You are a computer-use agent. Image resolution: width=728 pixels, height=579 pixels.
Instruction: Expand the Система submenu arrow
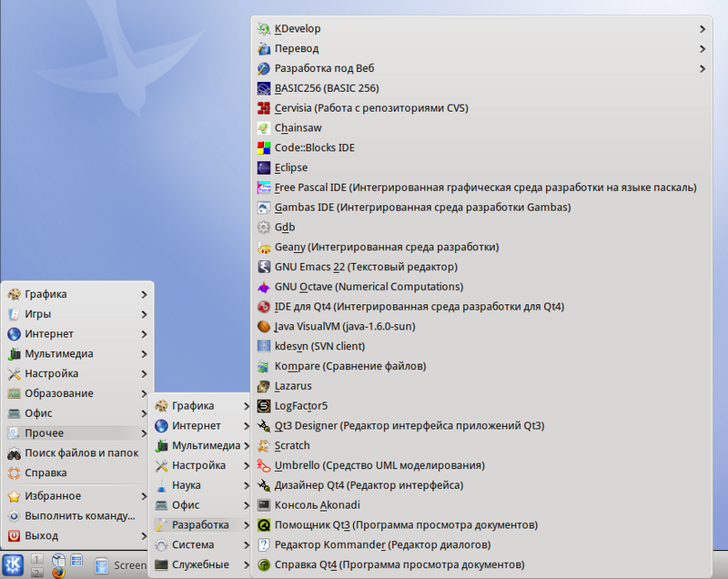247,545
